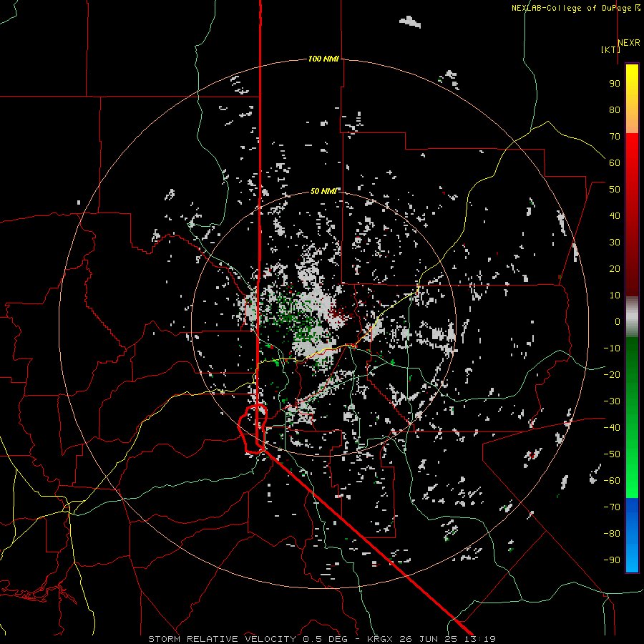Click the 50 NMI range ring label
The height and width of the screenshot is (644, 644).
323,191
